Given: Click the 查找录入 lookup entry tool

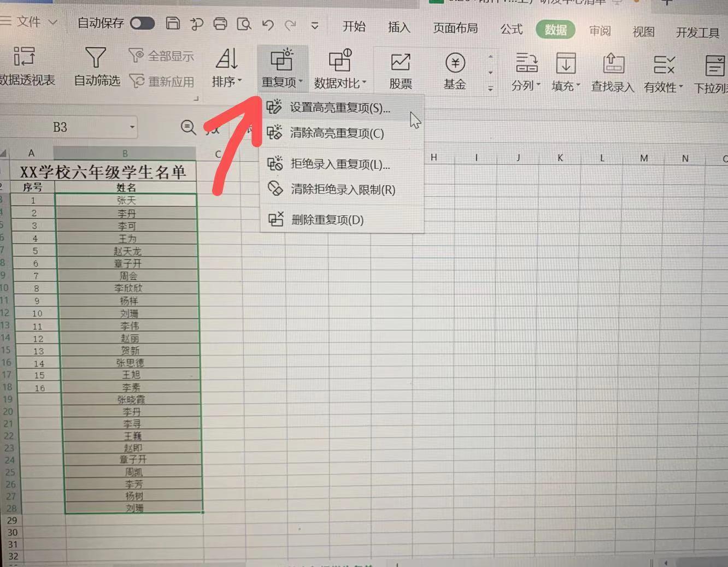Looking at the screenshot, I should pos(612,71).
